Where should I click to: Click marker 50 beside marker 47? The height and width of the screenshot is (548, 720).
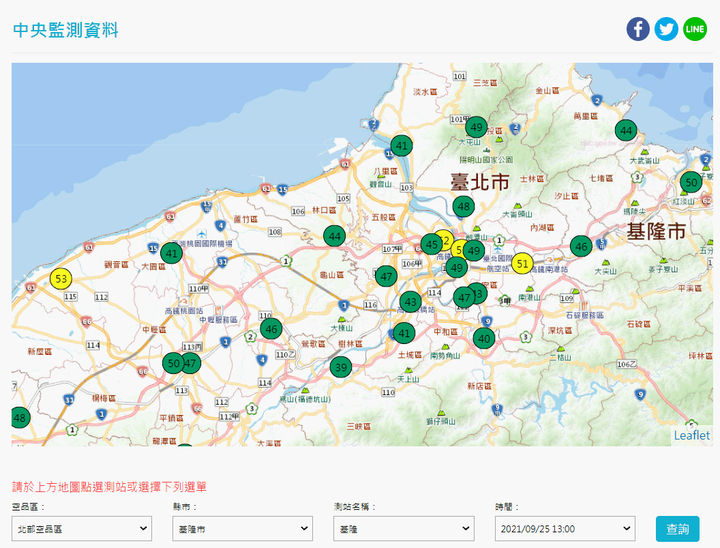coord(173,363)
